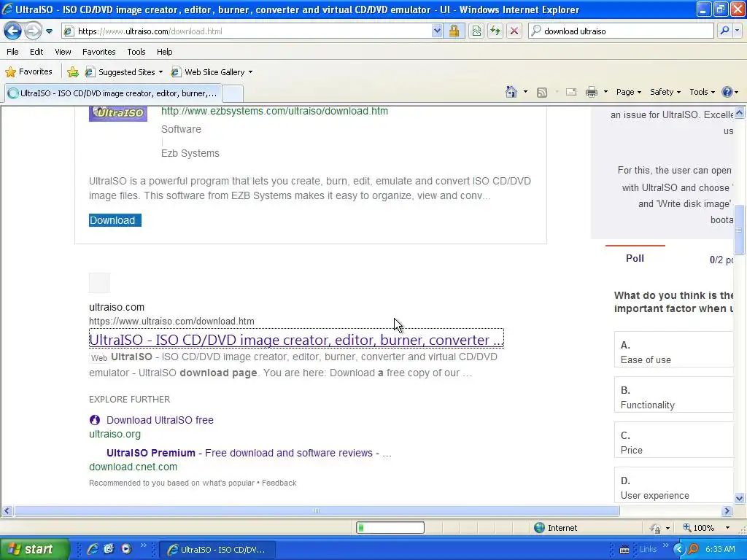Click the blue Download button
The width and height of the screenshot is (747, 560).
pyautogui.click(x=115, y=220)
